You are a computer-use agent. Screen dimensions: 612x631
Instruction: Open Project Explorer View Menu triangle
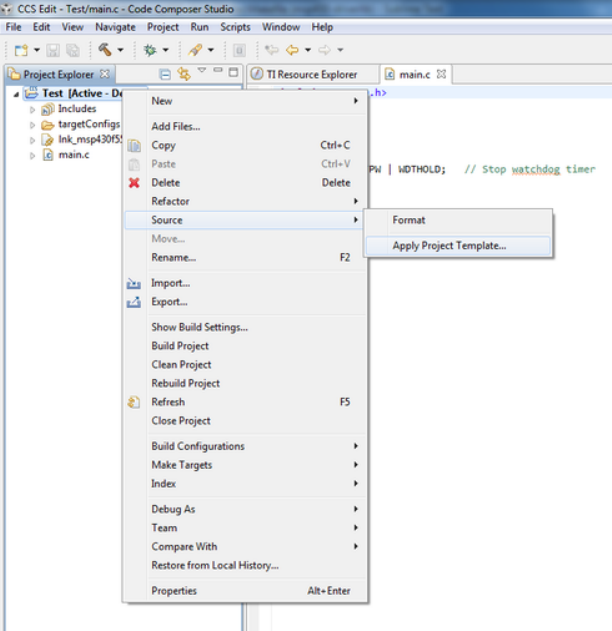202,70
